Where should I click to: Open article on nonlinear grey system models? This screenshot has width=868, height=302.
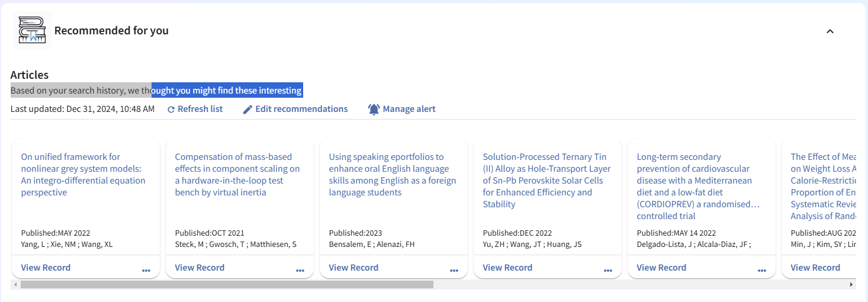83,175
